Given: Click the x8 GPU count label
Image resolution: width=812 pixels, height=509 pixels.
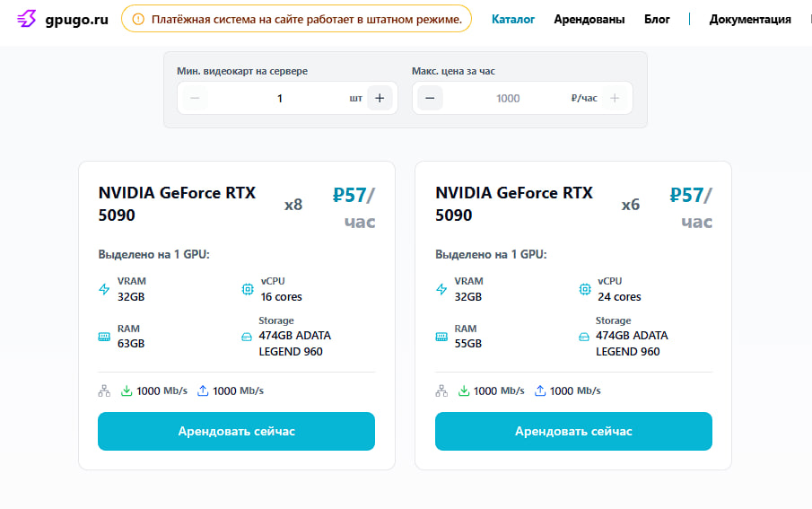Looking at the screenshot, I should point(293,205).
